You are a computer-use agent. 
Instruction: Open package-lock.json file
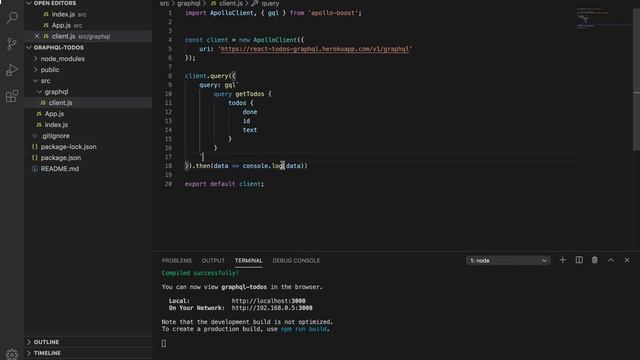coord(68,147)
